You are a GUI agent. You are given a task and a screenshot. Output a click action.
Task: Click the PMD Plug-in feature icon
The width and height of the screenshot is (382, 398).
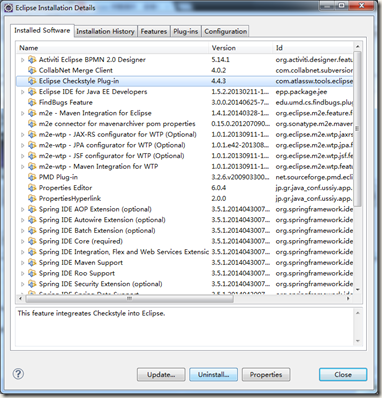pyautogui.click(x=32, y=177)
